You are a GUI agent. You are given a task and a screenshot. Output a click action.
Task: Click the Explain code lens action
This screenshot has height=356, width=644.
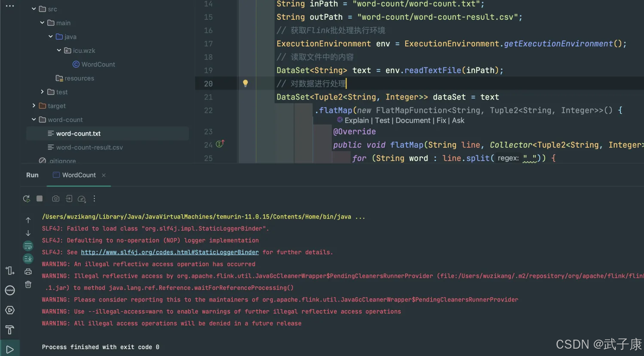(357, 121)
